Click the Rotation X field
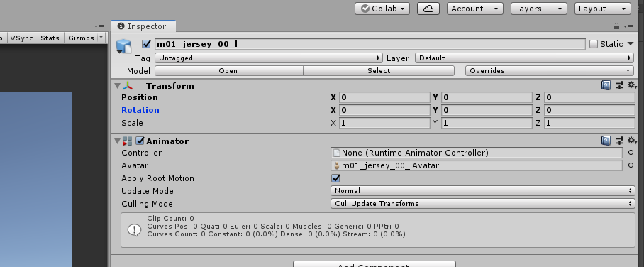 click(x=384, y=110)
